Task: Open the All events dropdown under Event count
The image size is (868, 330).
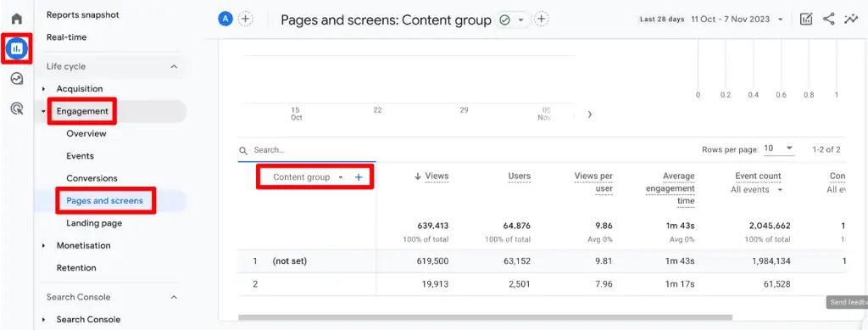Action: [756, 189]
